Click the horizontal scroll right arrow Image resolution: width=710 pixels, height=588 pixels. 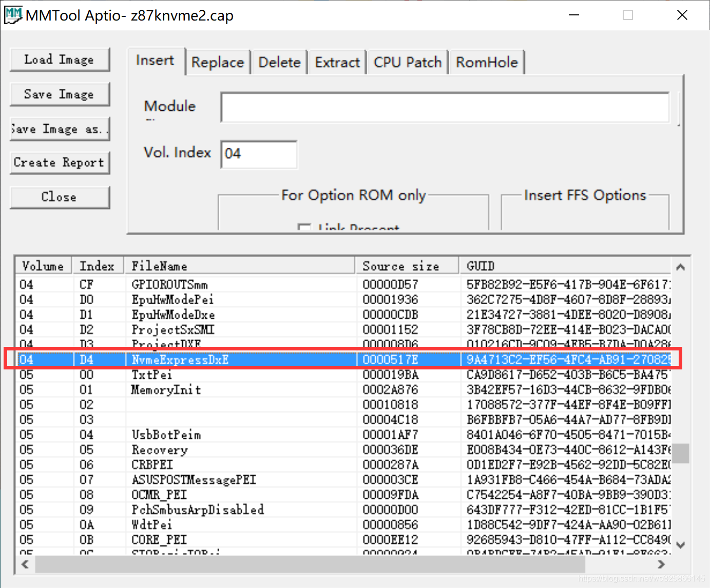[662, 564]
